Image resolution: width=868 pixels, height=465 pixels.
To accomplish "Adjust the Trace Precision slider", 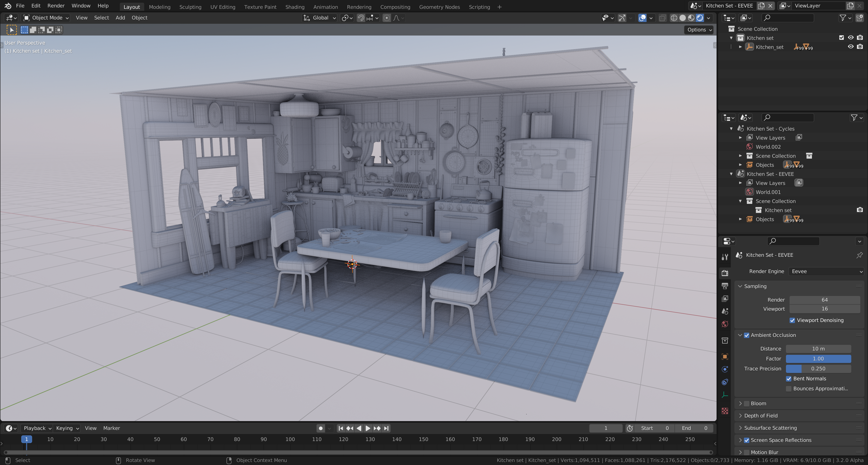I will [818, 369].
